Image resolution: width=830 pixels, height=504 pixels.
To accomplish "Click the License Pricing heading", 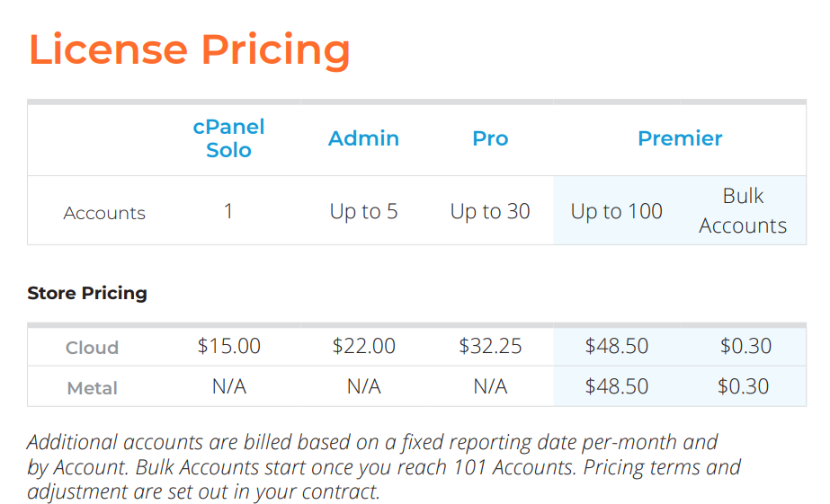I will (189, 49).
